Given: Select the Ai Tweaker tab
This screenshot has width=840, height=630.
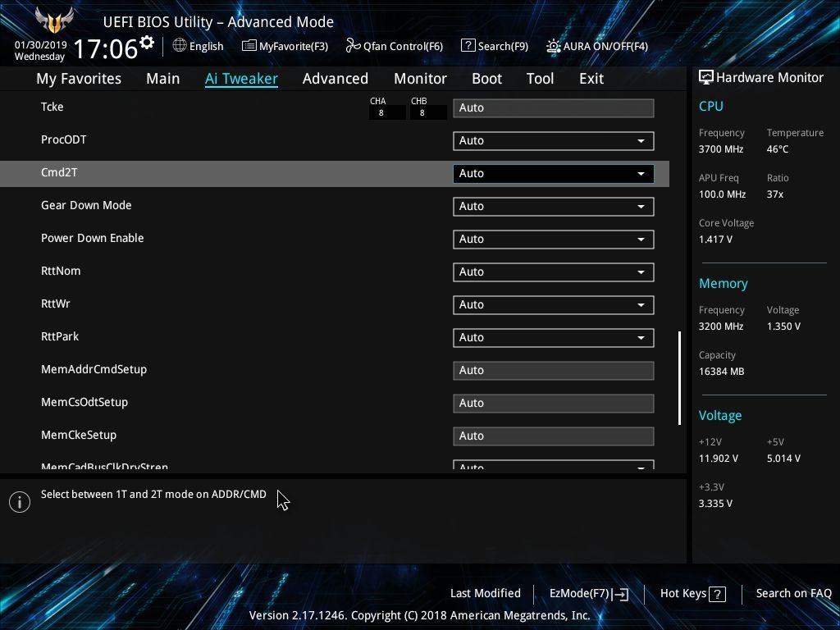Looking at the screenshot, I should pos(241,79).
